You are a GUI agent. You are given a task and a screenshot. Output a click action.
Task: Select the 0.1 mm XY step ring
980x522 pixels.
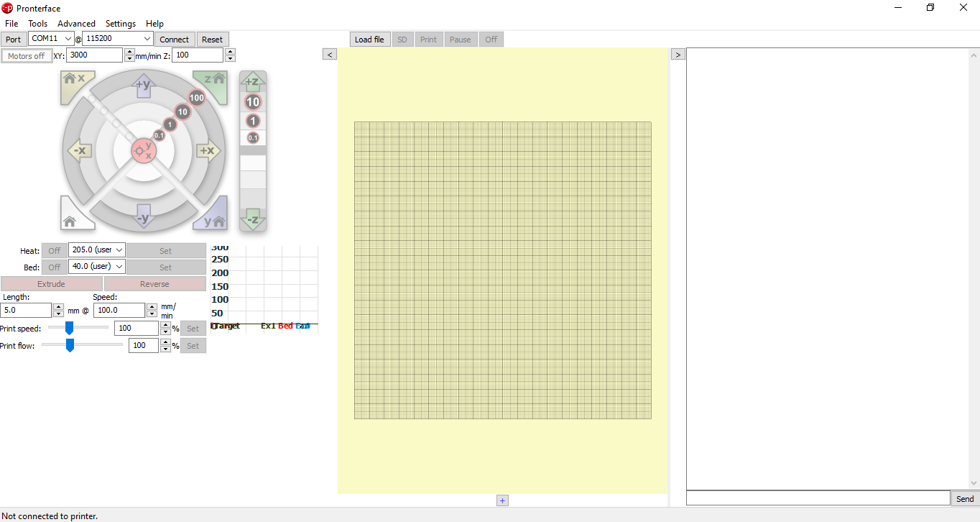tap(160, 134)
